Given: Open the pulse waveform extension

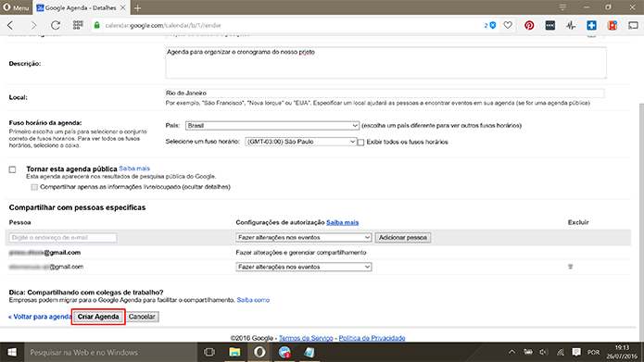Looking at the screenshot, I should click(571, 25).
